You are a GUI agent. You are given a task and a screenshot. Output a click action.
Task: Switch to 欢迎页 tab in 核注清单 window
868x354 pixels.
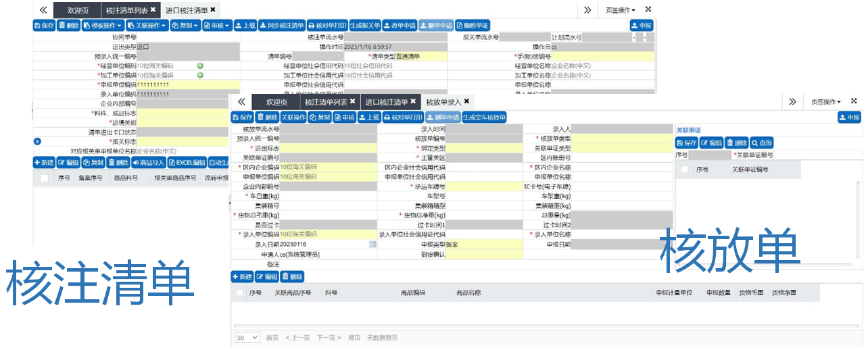pos(78,10)
